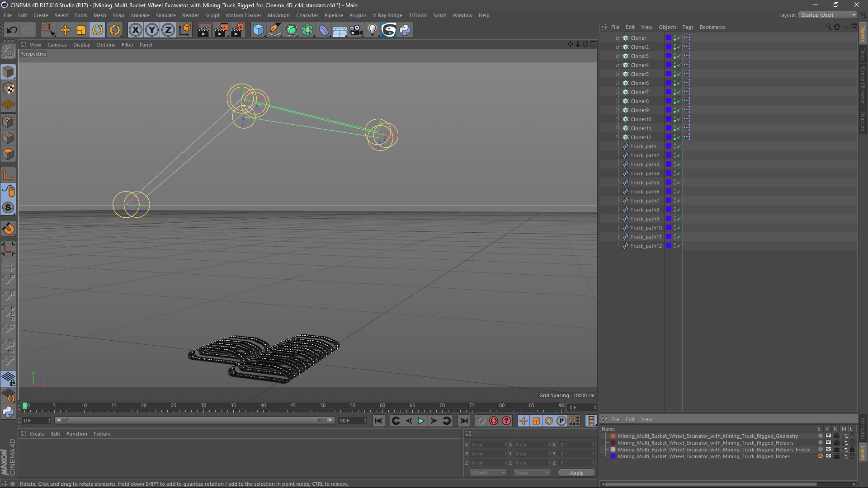
Task: Open Edit Render Settings icon
Action: (238, 30)
